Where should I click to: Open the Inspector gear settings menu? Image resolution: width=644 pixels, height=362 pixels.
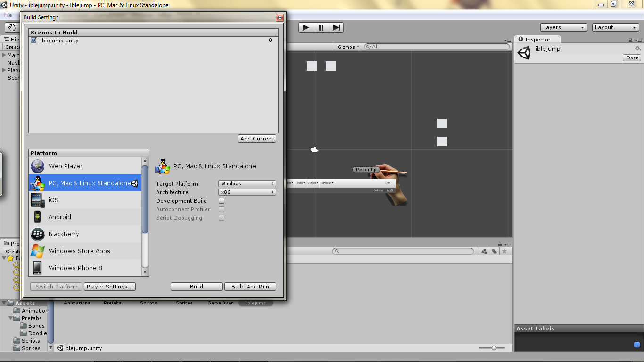tap(638, 49)
